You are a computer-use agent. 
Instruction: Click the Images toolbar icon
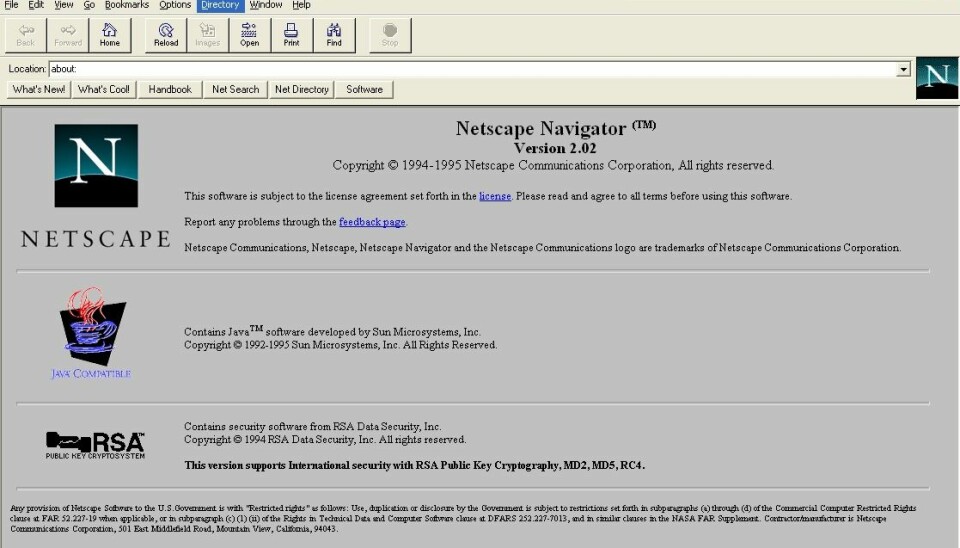point(207,35)
